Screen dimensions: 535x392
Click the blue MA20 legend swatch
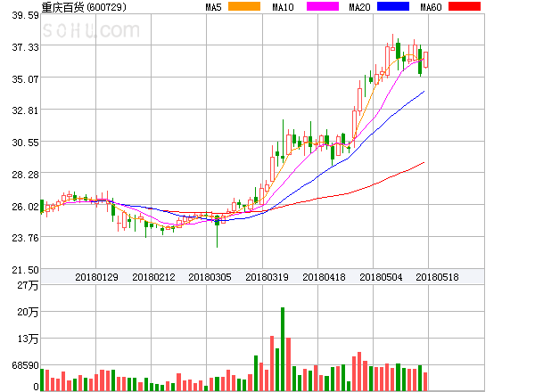pyautogui.click(x=393, y=6)
